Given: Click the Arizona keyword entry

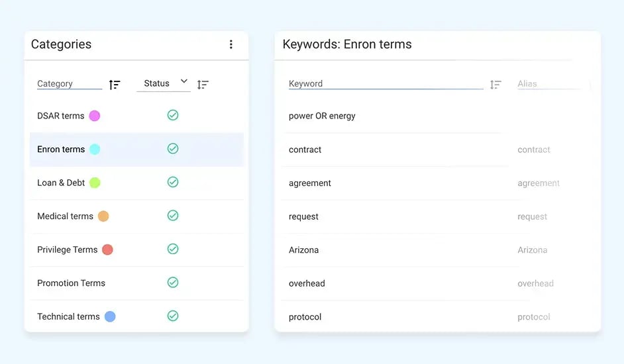Looking at the screenshot, I should pos(303,250).
